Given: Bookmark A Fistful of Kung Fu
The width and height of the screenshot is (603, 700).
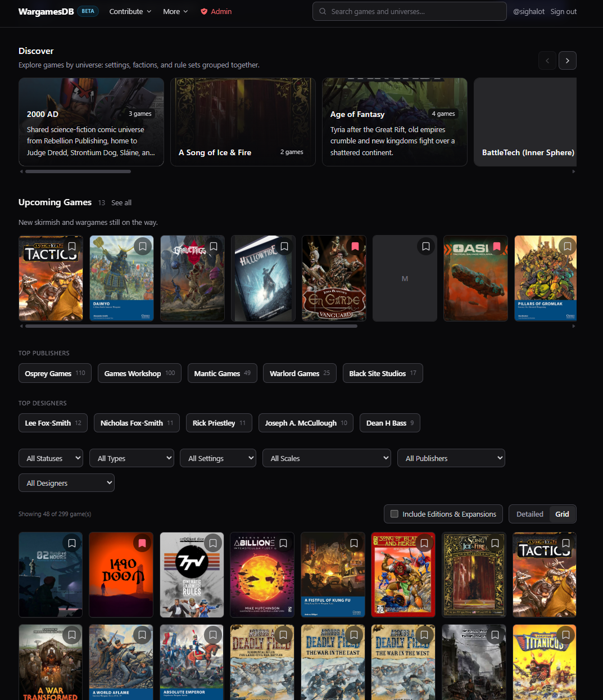Looking at the screenshot, I should [354, 543].
